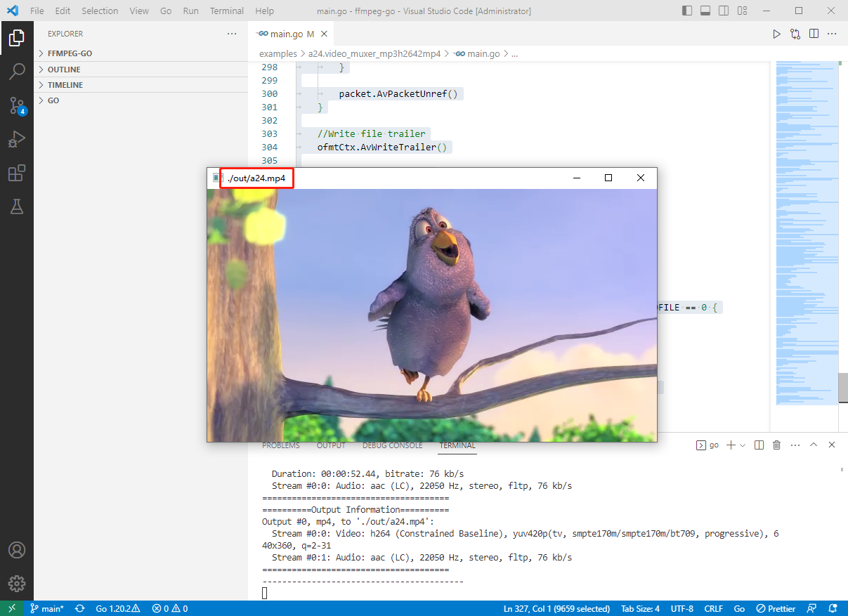This screenshot has width=848, height=616.
Task: Create a new terminal with plus icon
Action: [x=731, y=445]
